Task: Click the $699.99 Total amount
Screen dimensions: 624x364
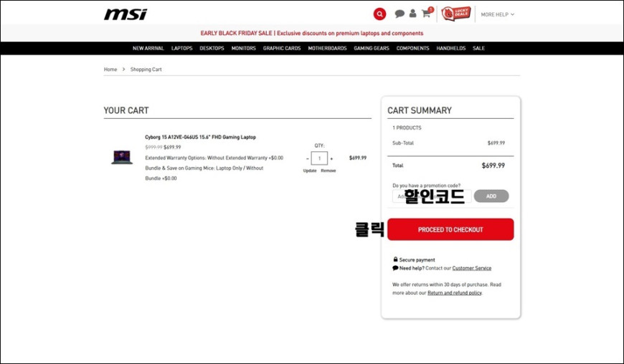Action: [x=493, y=166]
